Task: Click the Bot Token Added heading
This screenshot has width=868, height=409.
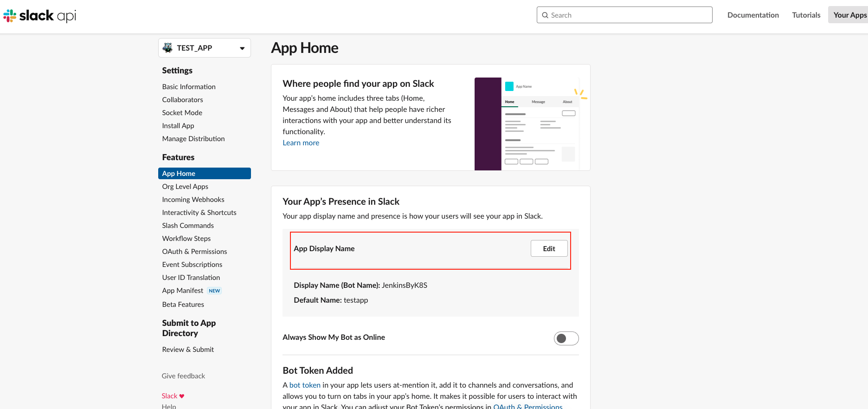Action: (x=318, y=370)
